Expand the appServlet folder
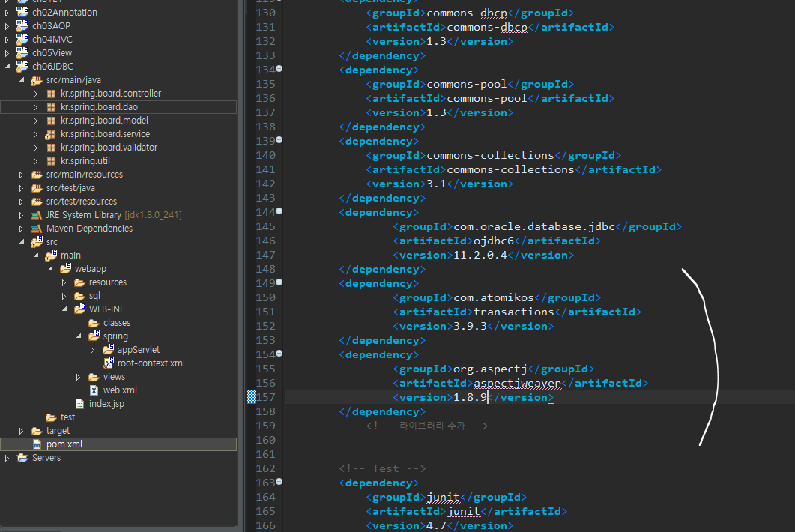Screen dimensions: 795x532 pos(92,350)
